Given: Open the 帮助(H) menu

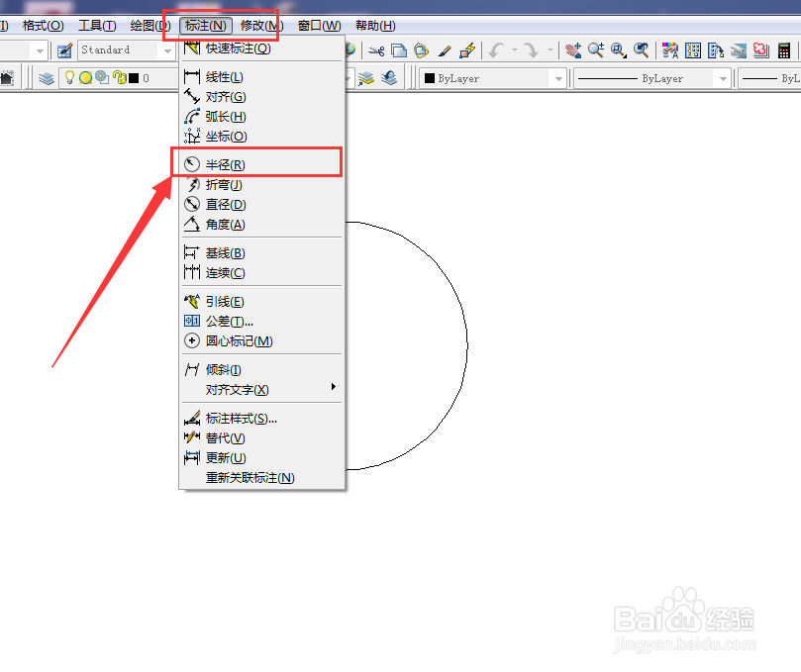Looking at the screenshot, I should pyautogui.click(x=375, y=26).
